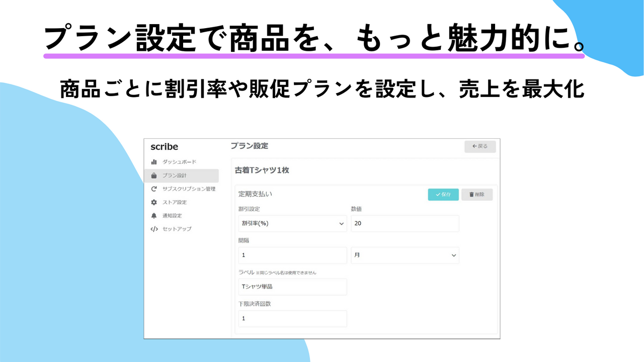Select プラン設計 in the sidebar menu
Viewport: 644px width, 362px height.
174,175
